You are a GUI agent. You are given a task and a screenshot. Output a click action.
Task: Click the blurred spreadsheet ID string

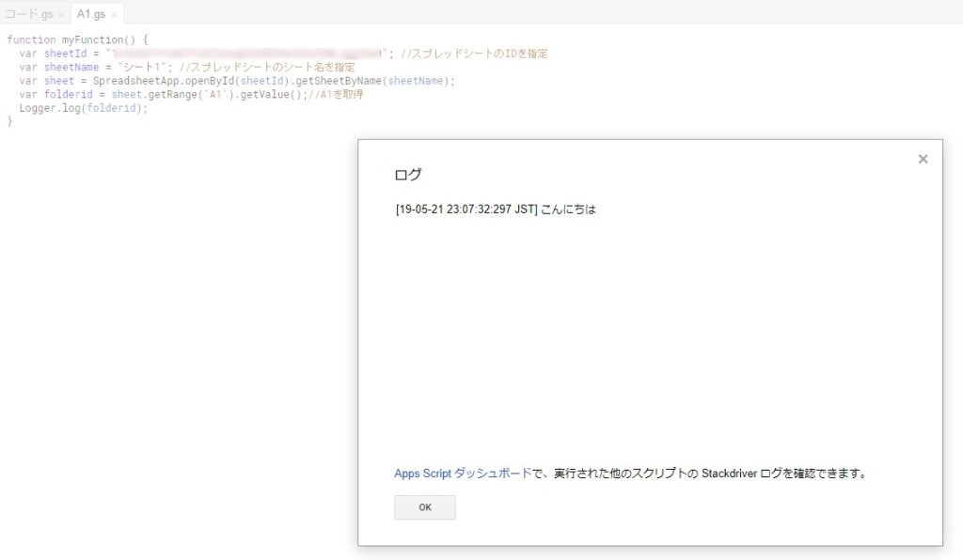(x=246, y=54)
